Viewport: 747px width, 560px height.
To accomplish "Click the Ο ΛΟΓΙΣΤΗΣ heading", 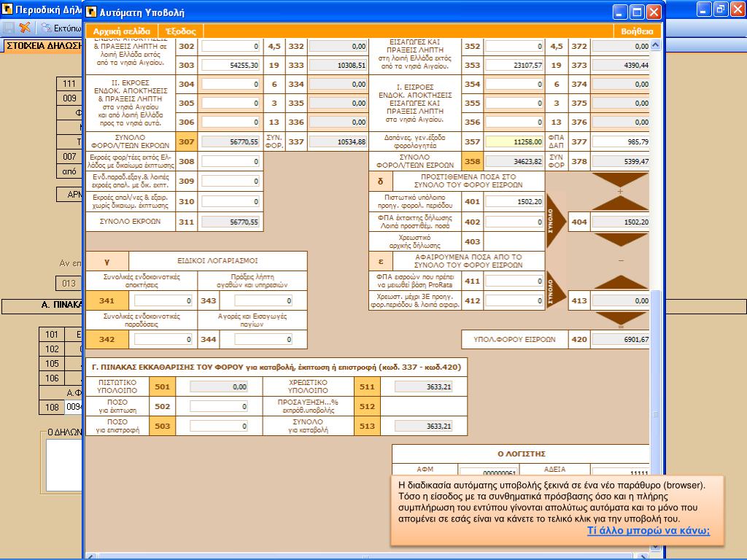I will pyautogui.click(x=522, y=454).
